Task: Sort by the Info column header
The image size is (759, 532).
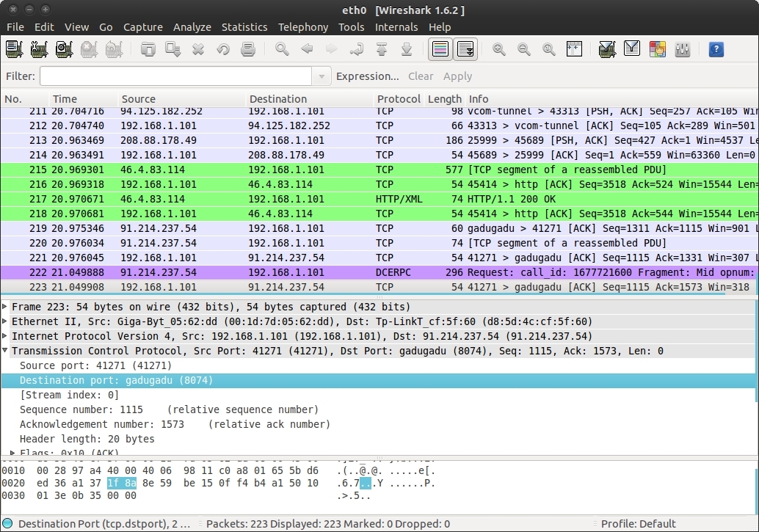Action: (611, 99)
